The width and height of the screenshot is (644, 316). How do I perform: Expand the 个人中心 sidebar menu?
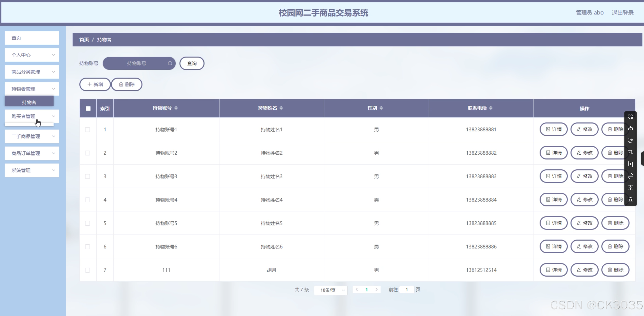[32, 55]
